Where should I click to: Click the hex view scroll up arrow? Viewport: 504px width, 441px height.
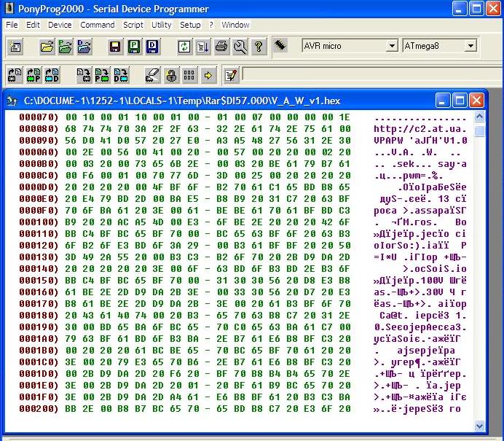479,117
